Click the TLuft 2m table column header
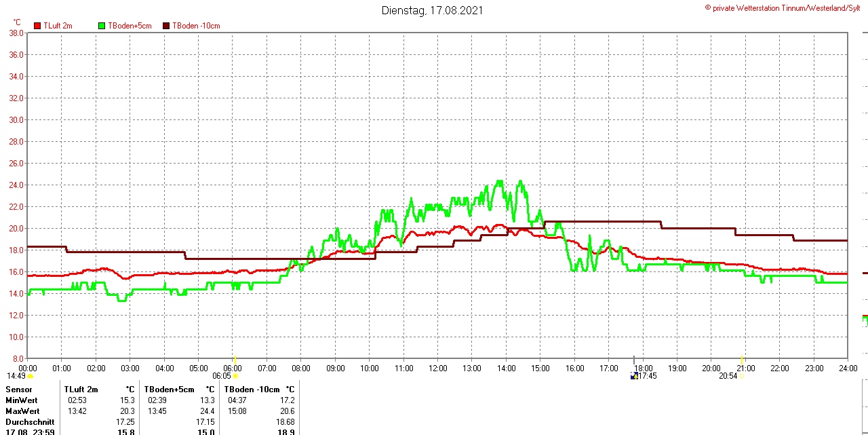The width and height of the screenshot is (868, 435). pos(81,390)
